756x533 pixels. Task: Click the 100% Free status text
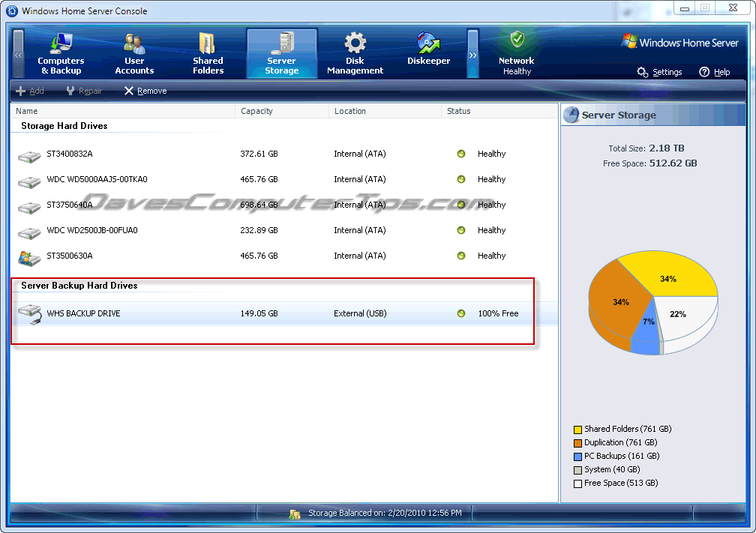498,313
